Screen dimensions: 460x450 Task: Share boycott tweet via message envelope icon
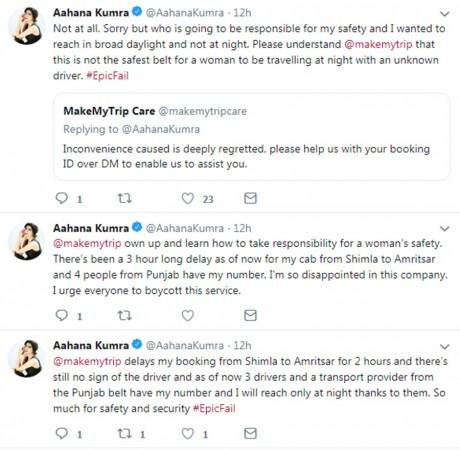point(250,315)
